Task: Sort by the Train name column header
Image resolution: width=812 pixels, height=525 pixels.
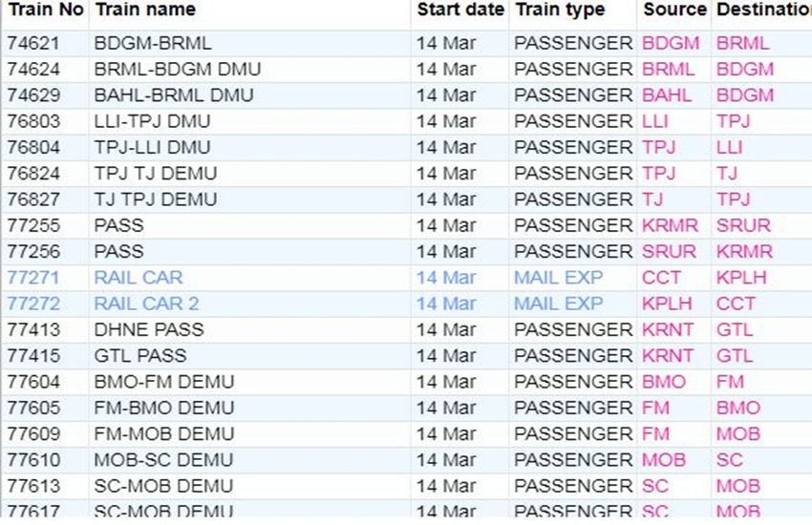Action: pyautogui.click(x=144, y=10)
